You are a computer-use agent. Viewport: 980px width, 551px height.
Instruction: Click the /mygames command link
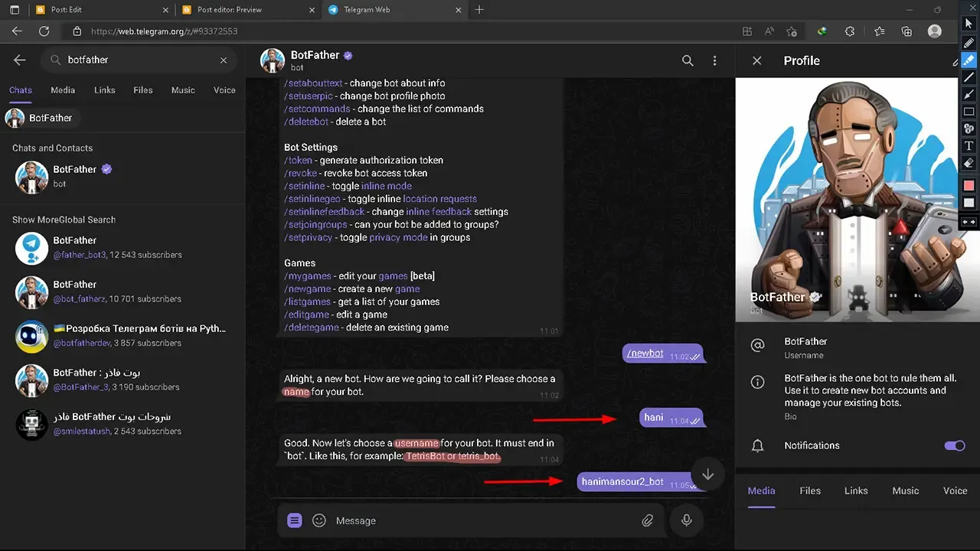(308, 275)
